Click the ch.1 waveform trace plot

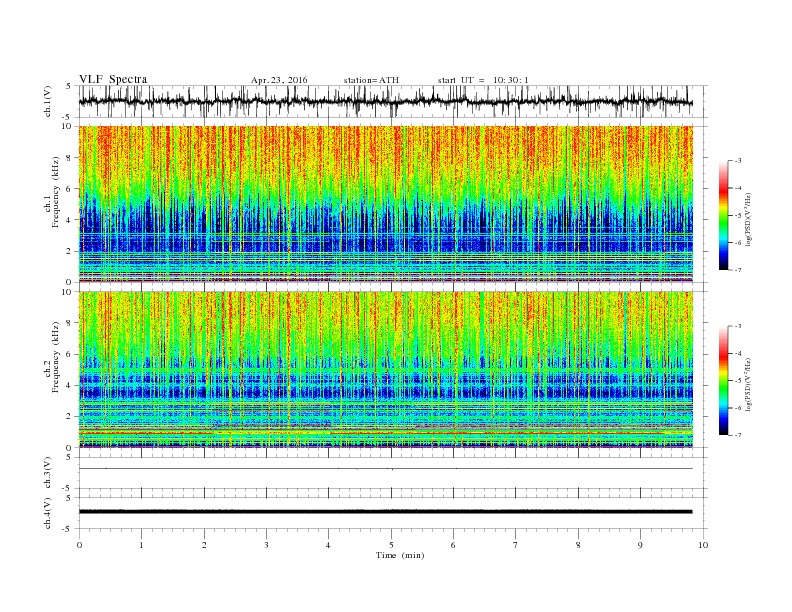386,101
